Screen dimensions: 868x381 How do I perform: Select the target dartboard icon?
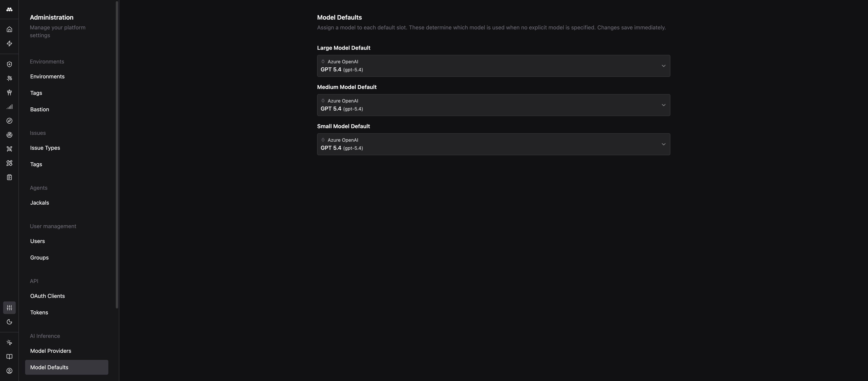(9, 135)
